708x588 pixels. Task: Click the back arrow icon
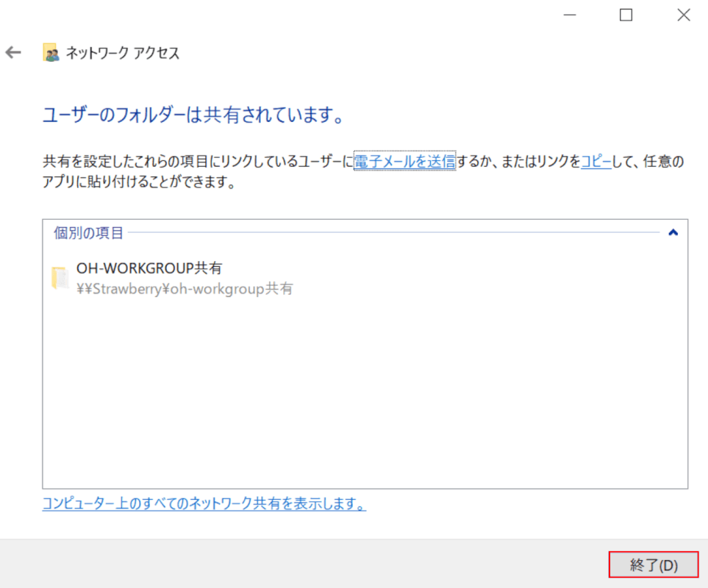coord(13,53)
